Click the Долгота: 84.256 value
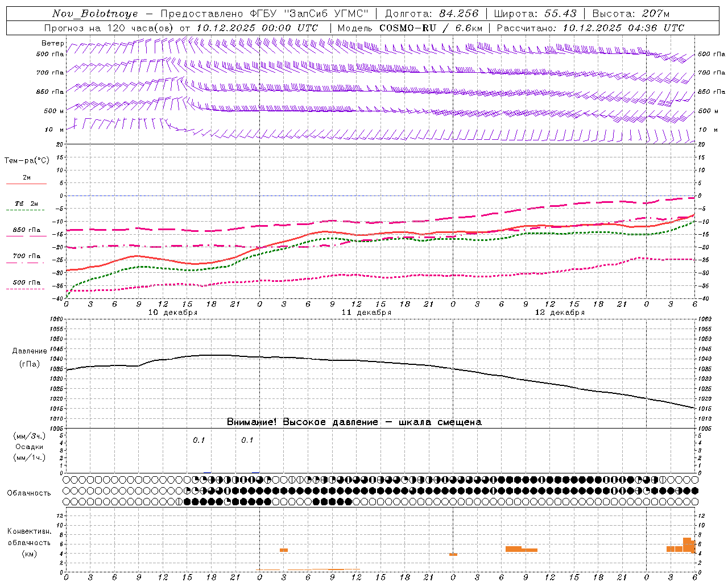The height and width of the screenshot is (582, 728). tap(432, 14)
